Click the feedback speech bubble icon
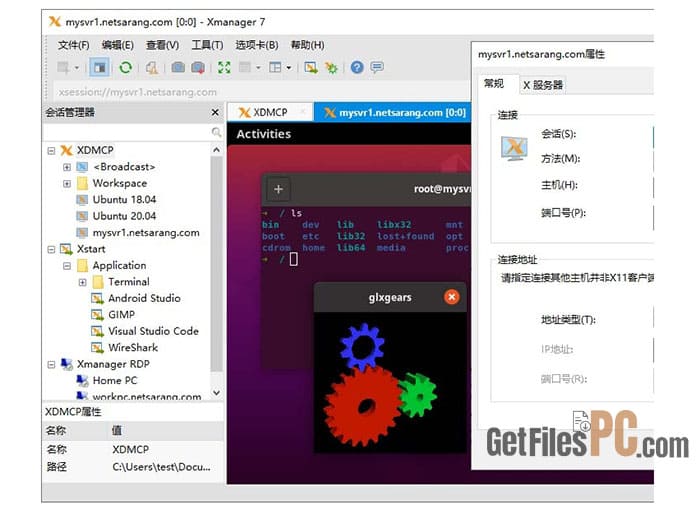Viewport: 700px width, 523px height. click(377, 68)
